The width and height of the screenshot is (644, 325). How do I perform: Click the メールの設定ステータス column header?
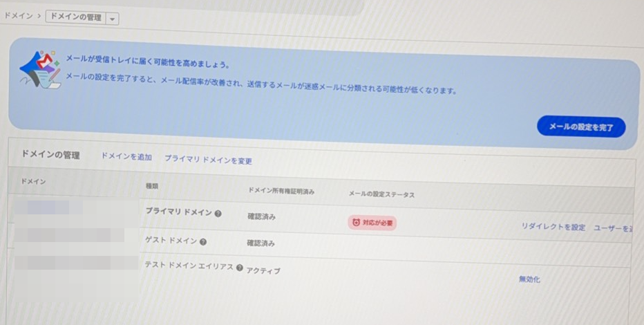(x=381, y=194)
